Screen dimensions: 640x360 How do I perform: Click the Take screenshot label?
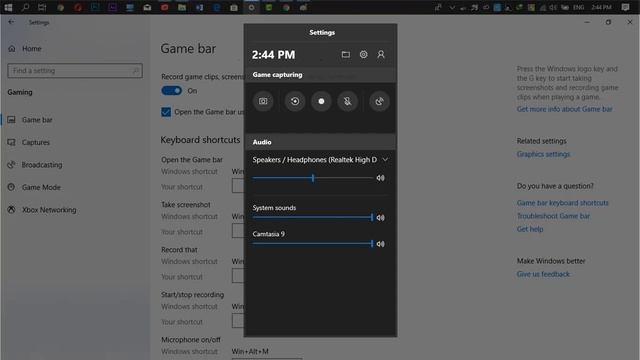(186, 205)
